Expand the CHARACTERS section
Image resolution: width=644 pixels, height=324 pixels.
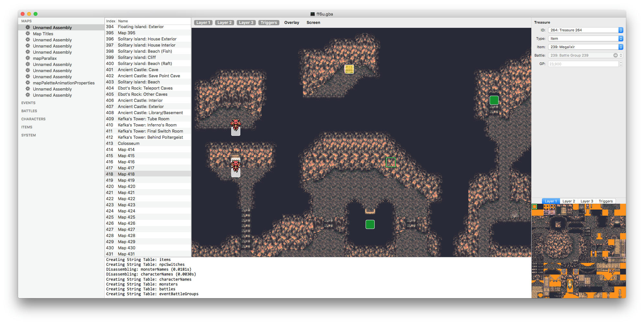(x=33, y=119)
